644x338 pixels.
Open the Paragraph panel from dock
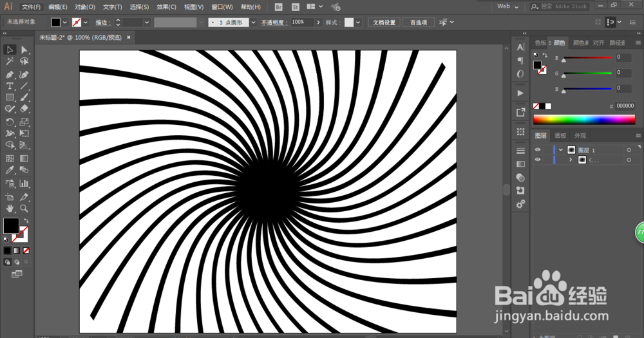pyautogui.click(x=520, y=61)
